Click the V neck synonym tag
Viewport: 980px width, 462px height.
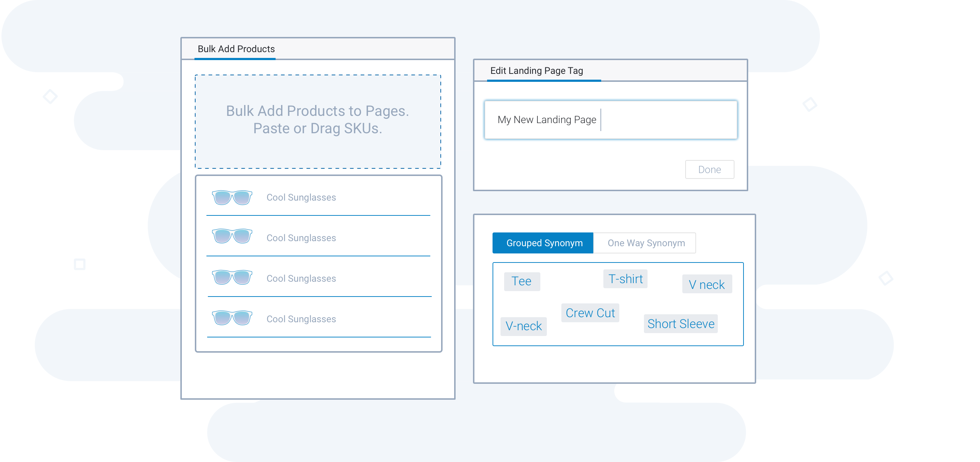point(707,284)
